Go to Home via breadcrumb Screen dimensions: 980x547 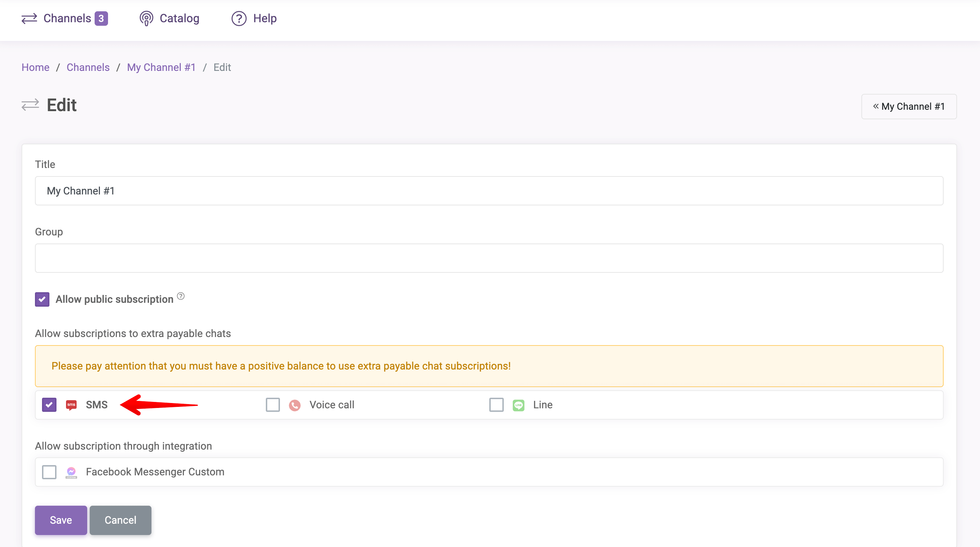coord(35,67)
